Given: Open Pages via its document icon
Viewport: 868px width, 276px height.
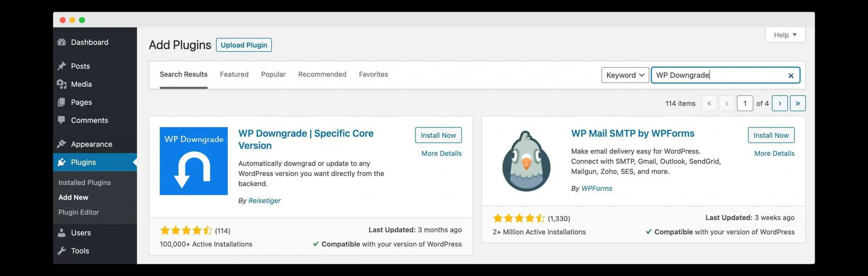Looking at the screenshot, I should [x=61, y=102].
